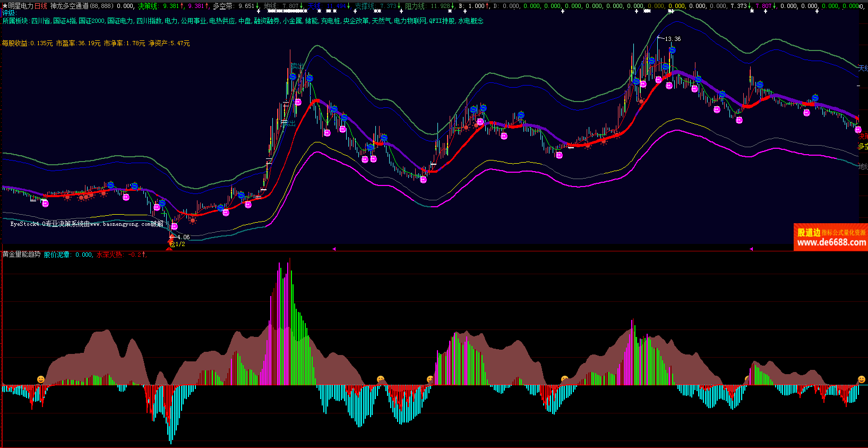Image resolution: width=868 pixels, height=448 pixels.
Task: Click the rightmost smiley face signal icon
Action: tap(861, 379)
